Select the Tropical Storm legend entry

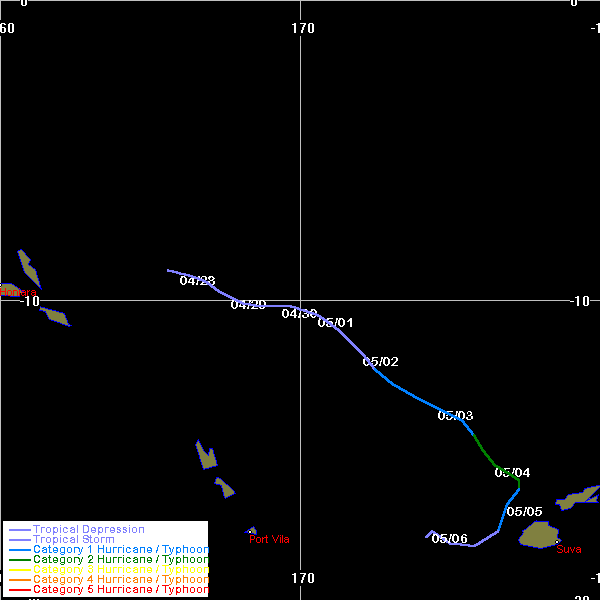point(73,540)
